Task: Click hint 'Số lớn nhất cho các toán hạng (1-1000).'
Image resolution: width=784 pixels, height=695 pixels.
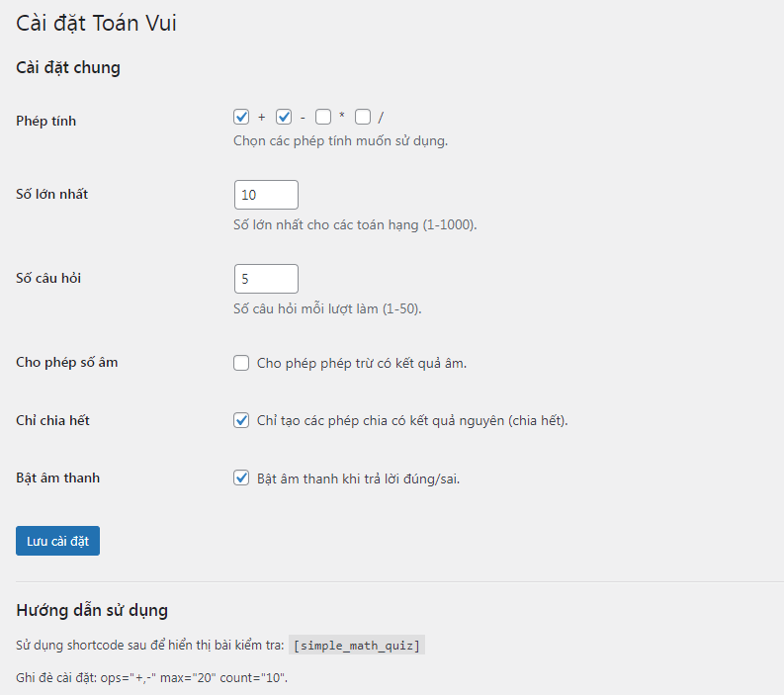Action: (355, 225)
